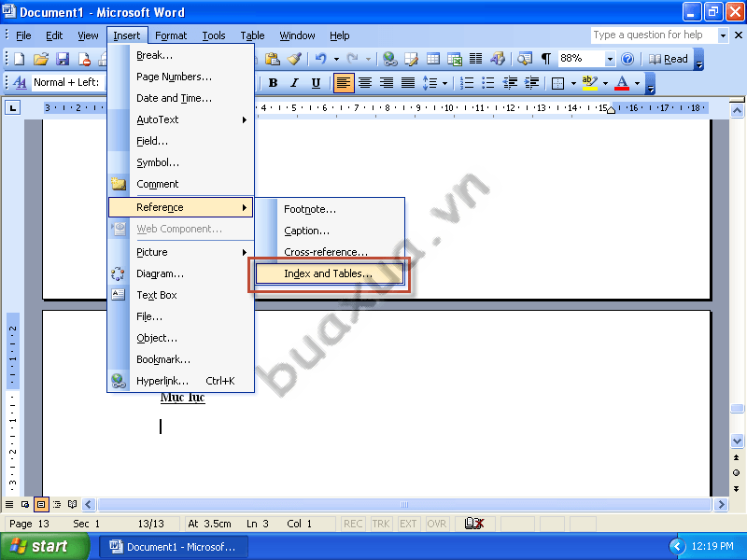The image size is (747, 560).
Task: Click the Insert Table icon
Action: (x=433, y=59)
